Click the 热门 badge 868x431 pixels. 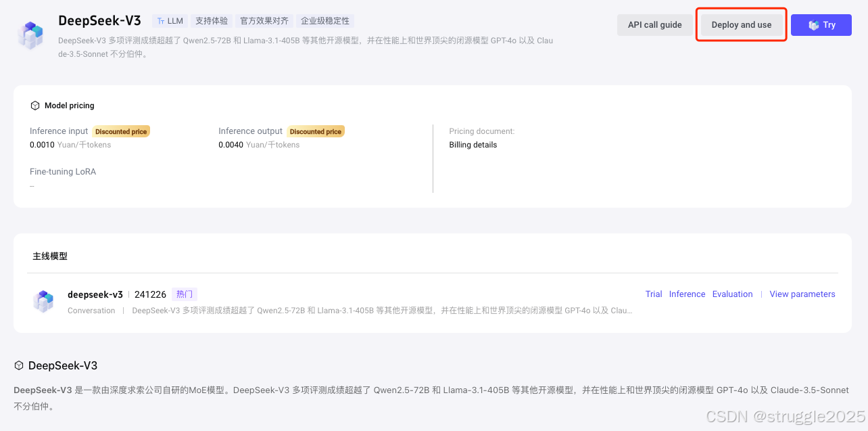[x=185, y=294]
